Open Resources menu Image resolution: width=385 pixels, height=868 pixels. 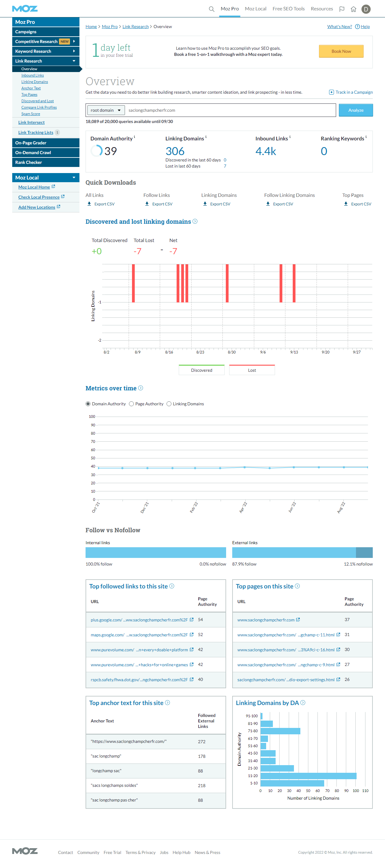point(321,9)
